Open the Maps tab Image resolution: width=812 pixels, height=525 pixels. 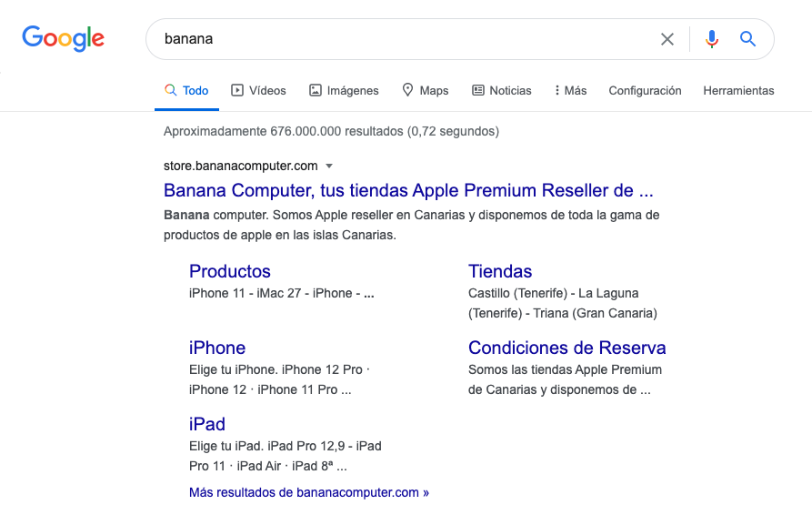[x=426, y=91]
